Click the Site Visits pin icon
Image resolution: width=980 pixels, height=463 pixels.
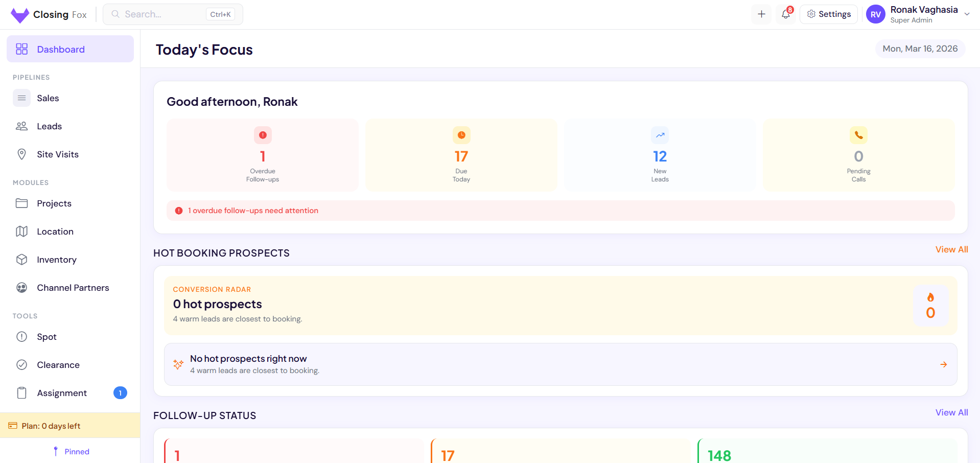[21, 154]
